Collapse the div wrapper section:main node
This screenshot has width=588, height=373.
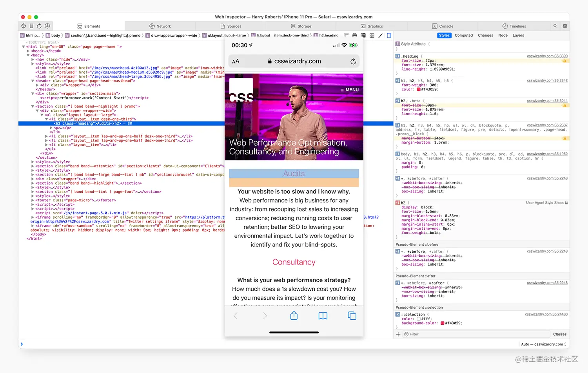(33, 94)
